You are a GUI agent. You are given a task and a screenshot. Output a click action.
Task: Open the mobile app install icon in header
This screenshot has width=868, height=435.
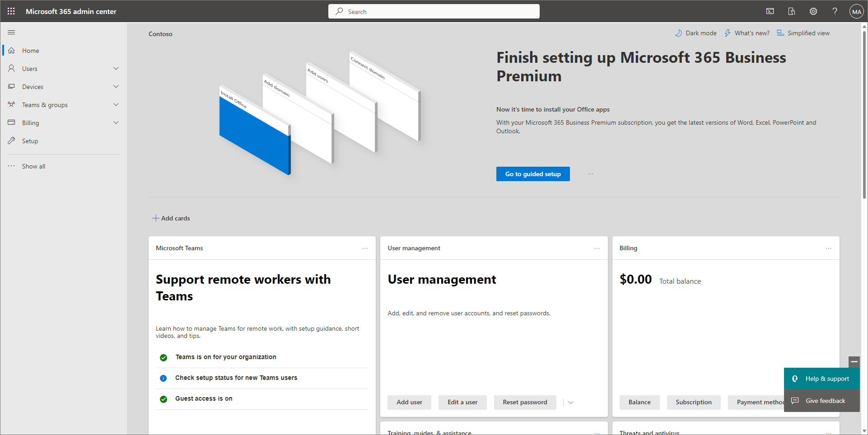click(x=792, y=11)
